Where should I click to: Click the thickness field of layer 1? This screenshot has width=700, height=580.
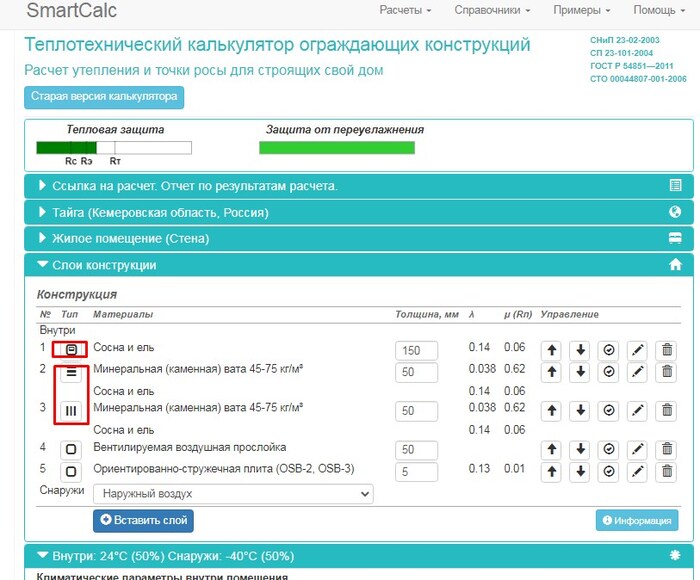[x=416, y=351]
